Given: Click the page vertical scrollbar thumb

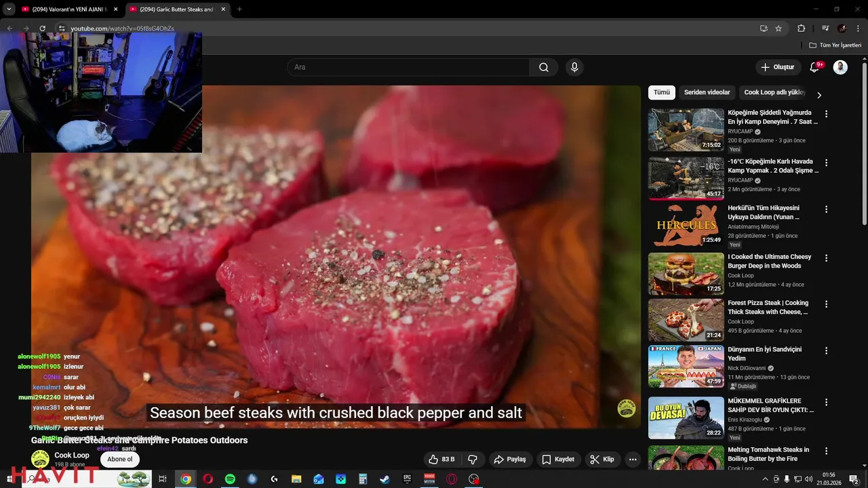Looking at the screenshot, I should coord(865,144).
